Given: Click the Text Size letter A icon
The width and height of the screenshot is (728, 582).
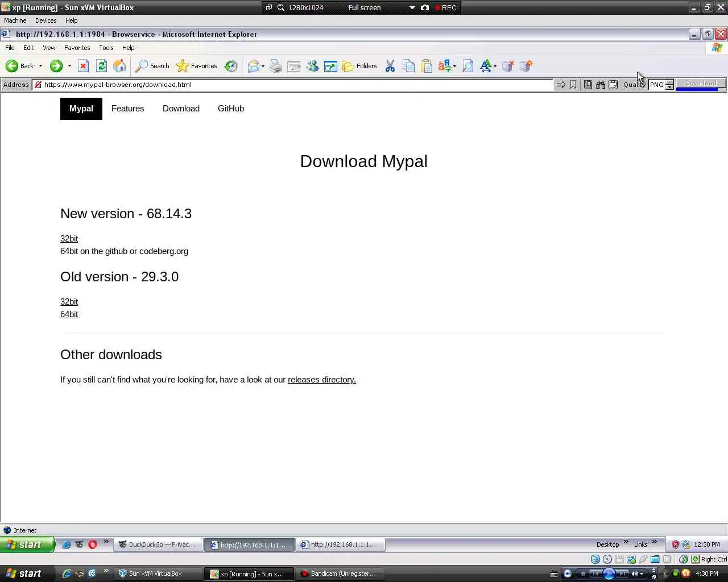Looking at the screenshot, I should tap(486, 66).
